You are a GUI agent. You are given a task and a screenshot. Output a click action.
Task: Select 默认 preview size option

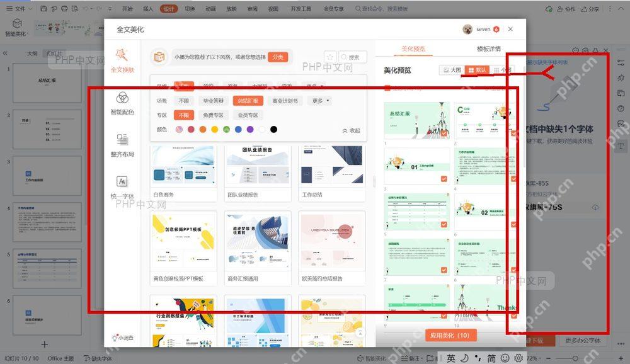pos(477,70)
